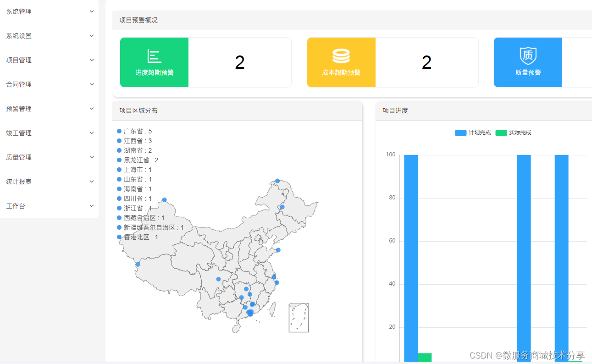The width and height of the screenshot is (592, 364).
Task: Expand 系统设置 chevron arrow
Action: click(92, 36)
